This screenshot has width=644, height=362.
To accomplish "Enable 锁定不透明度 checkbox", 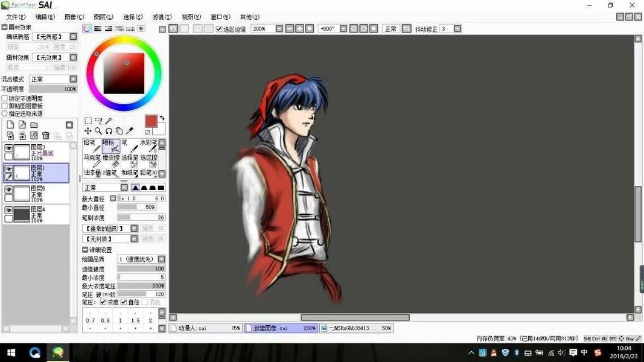I will point(4,98).
